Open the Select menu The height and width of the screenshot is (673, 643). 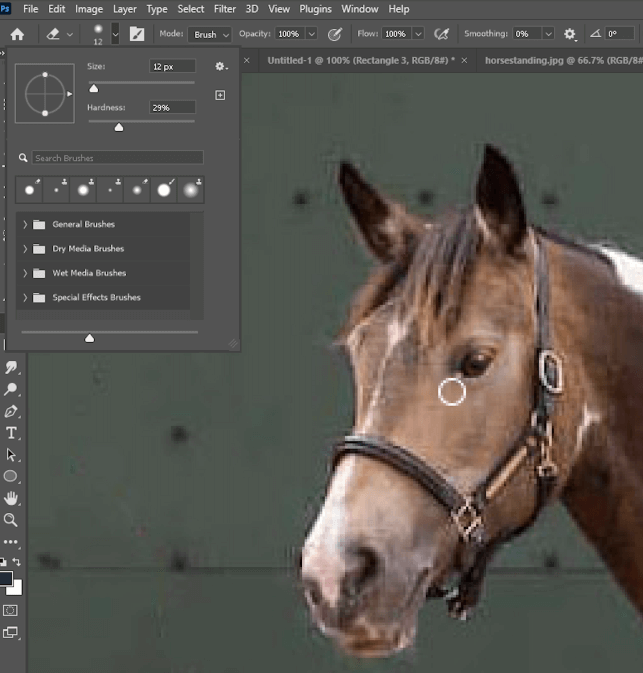191,9
